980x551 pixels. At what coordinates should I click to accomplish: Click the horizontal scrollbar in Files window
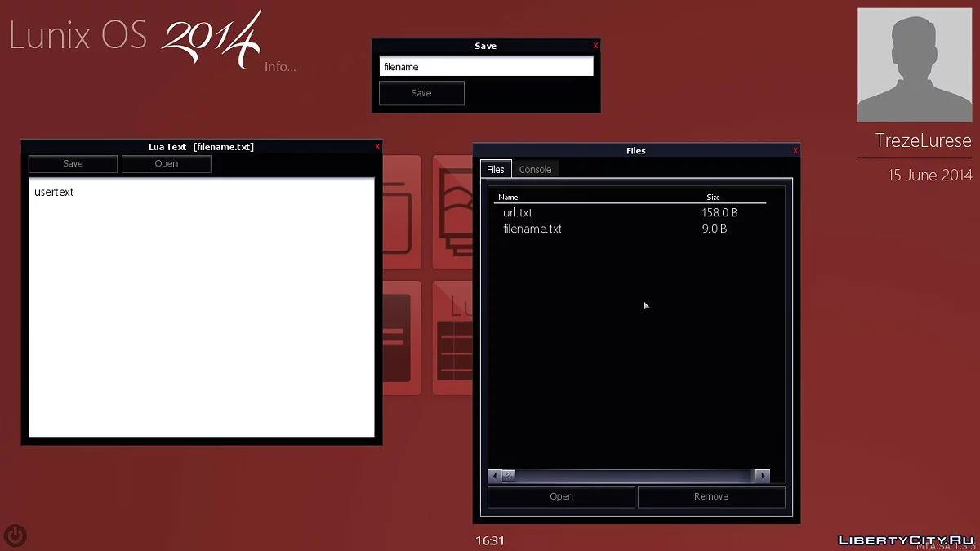629,476
